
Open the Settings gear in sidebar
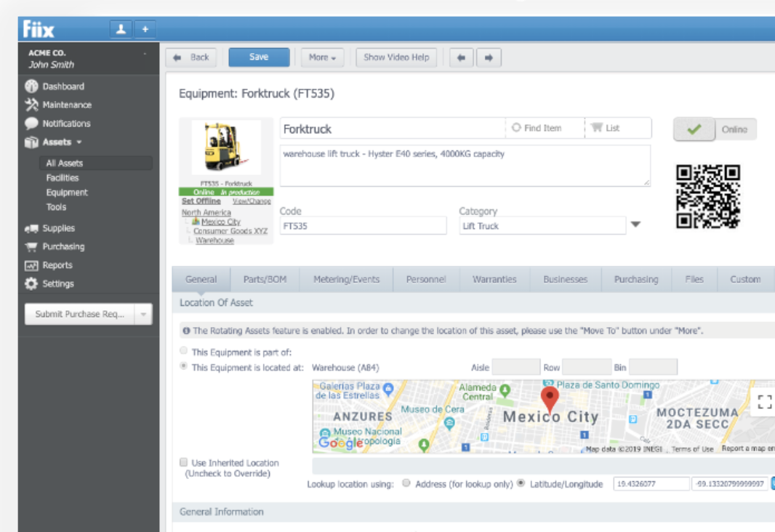(x=32, y=284)
